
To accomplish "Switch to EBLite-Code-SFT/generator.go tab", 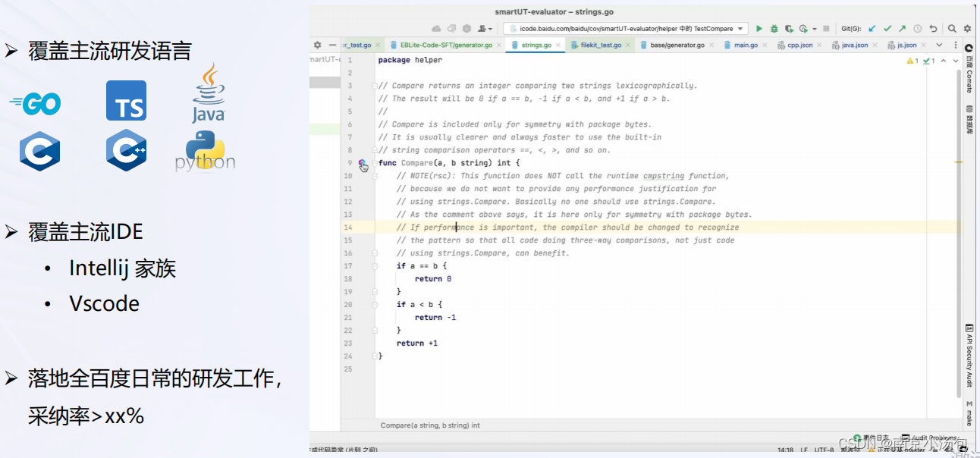I will coord(446,45).
